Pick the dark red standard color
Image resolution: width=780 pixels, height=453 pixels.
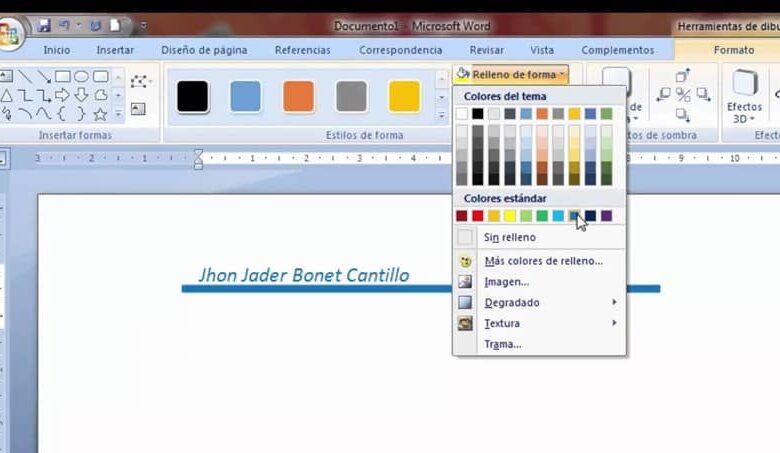click(462, 216)
